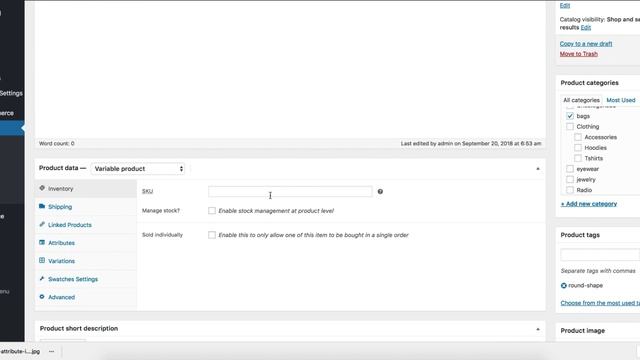The image size is (640, 360).
Task: Check the Hoodies category
Action: (578, 148)
